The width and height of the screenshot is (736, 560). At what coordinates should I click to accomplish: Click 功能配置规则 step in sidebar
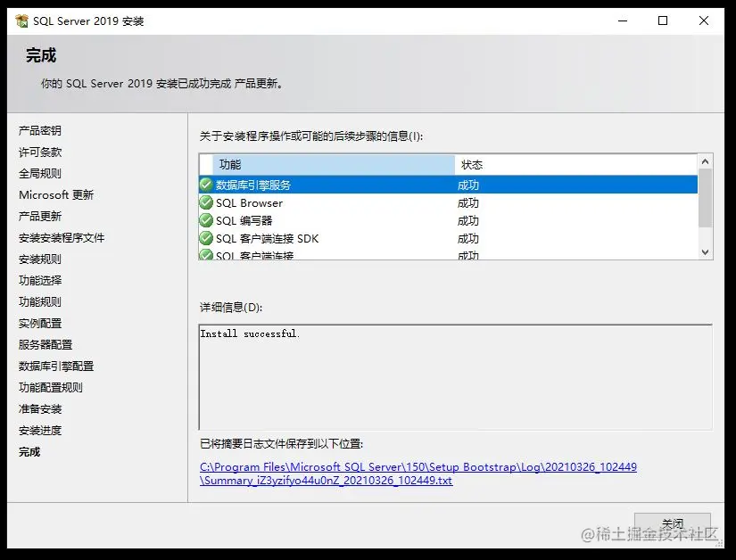pos(51,387)
